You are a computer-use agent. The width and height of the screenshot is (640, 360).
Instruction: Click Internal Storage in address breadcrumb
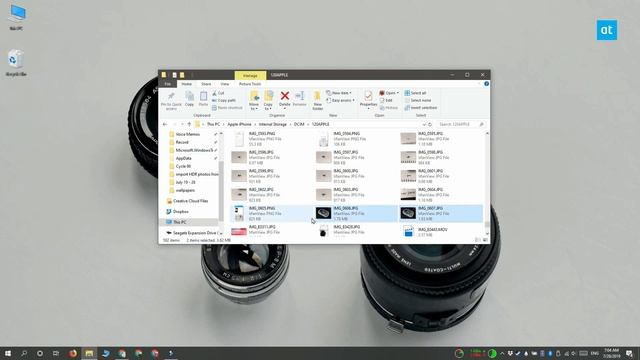(x=273, y=124)
